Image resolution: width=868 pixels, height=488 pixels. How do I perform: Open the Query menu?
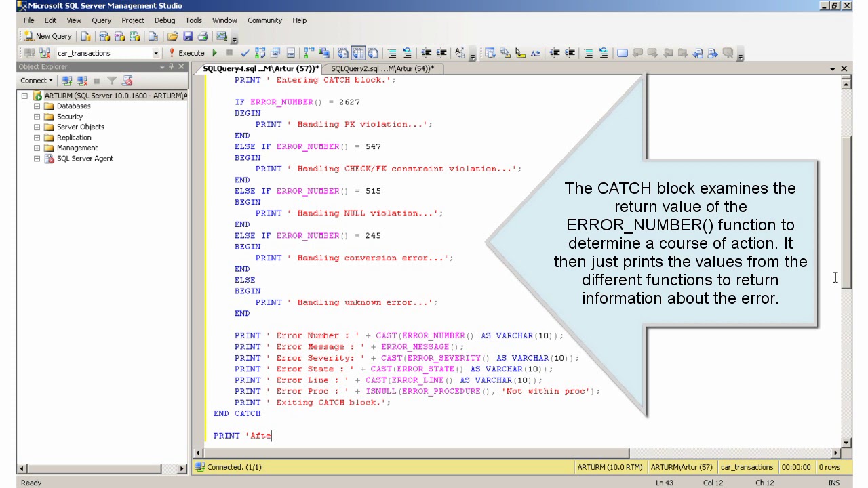coord(101,20)
